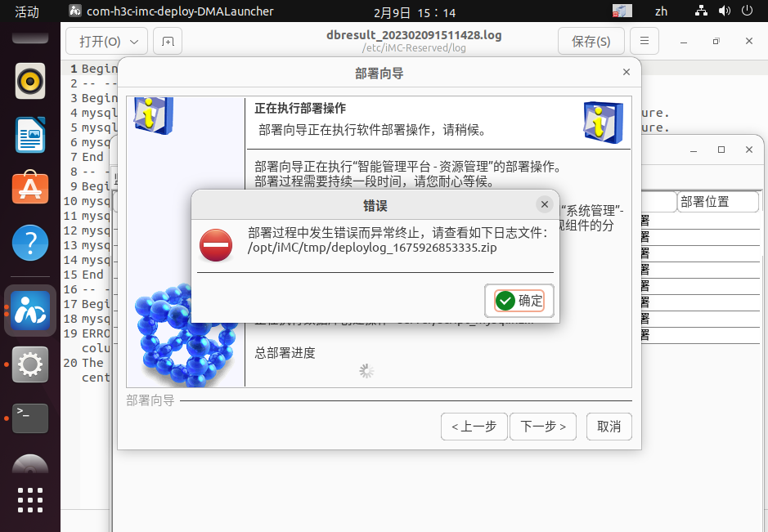The image size is (768, 532).
Task: Click the blue molecule graphic in wizard
Action: (x=184, y=338)
